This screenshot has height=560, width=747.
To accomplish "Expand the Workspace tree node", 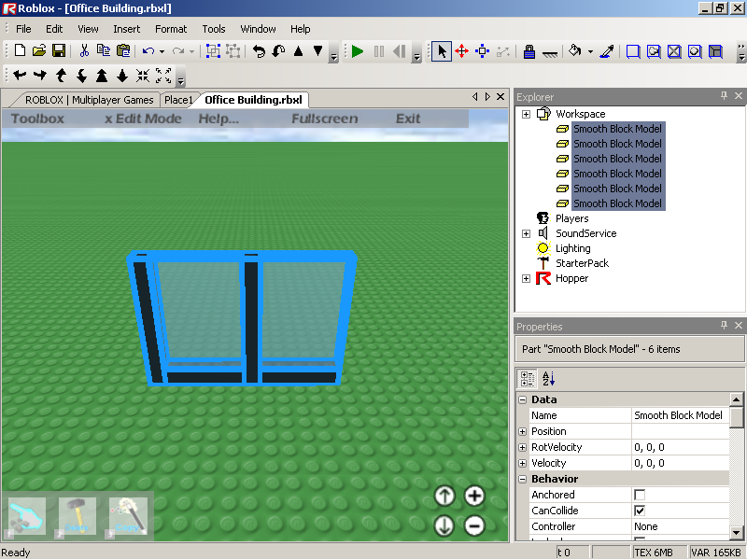I will 526,114.
